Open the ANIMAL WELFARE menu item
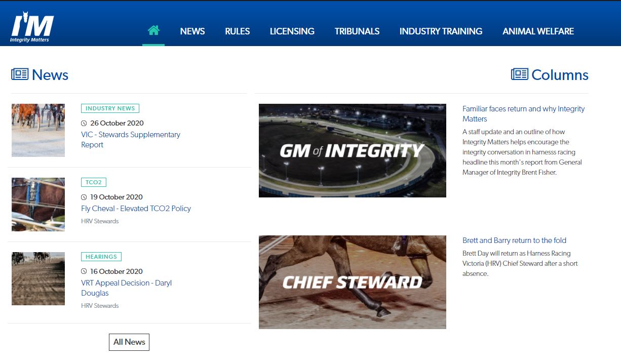 point(538,31)
